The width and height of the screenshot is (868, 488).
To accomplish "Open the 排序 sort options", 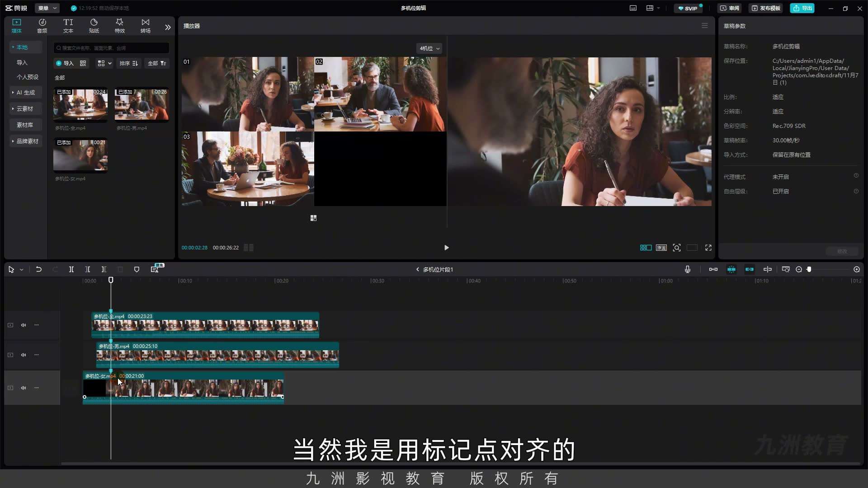I will click(x=129, y=63).
